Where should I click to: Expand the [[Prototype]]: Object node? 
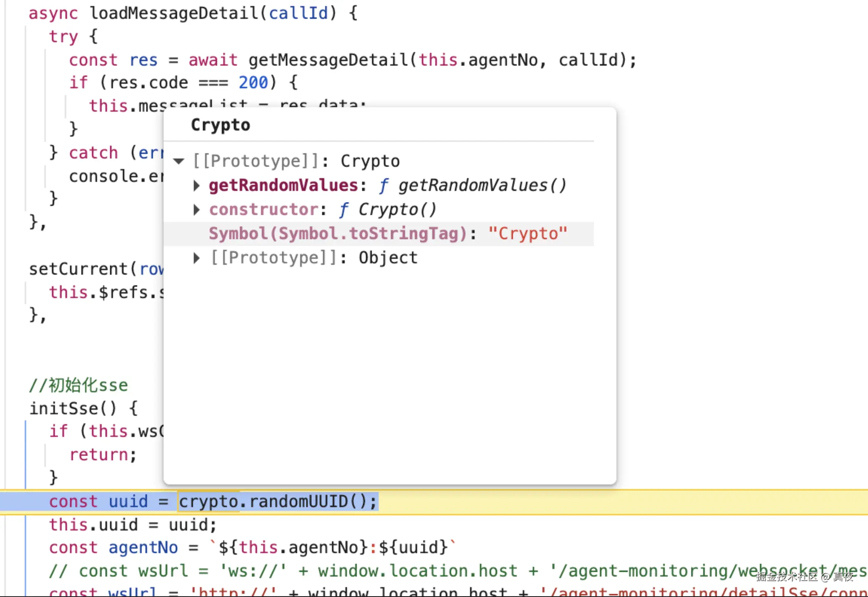[197, 258]
